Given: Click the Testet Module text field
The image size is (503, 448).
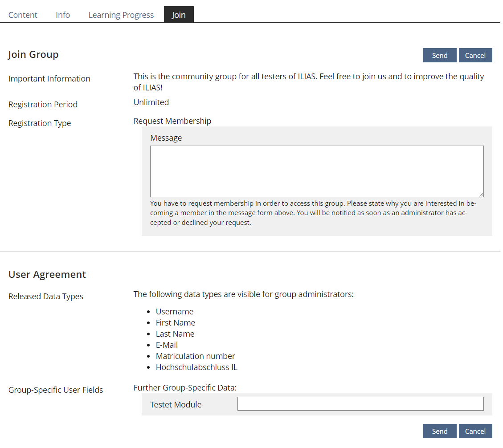Looking at the screenshot, I should click(360, 403).
